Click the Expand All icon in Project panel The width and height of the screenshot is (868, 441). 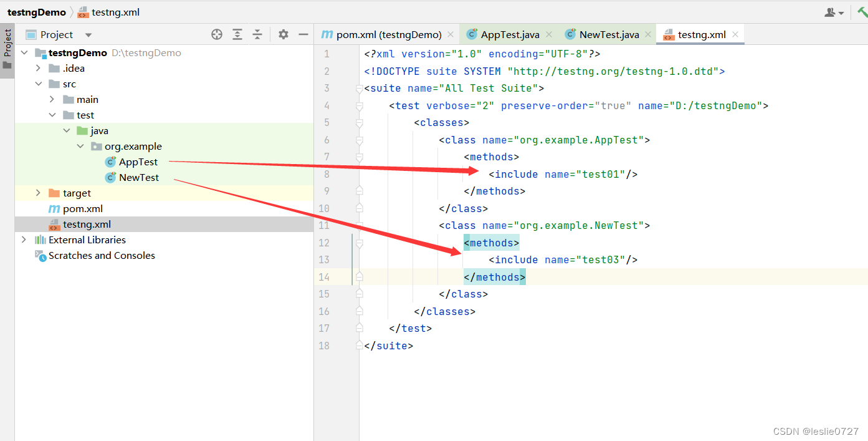[x=237, y=34]
